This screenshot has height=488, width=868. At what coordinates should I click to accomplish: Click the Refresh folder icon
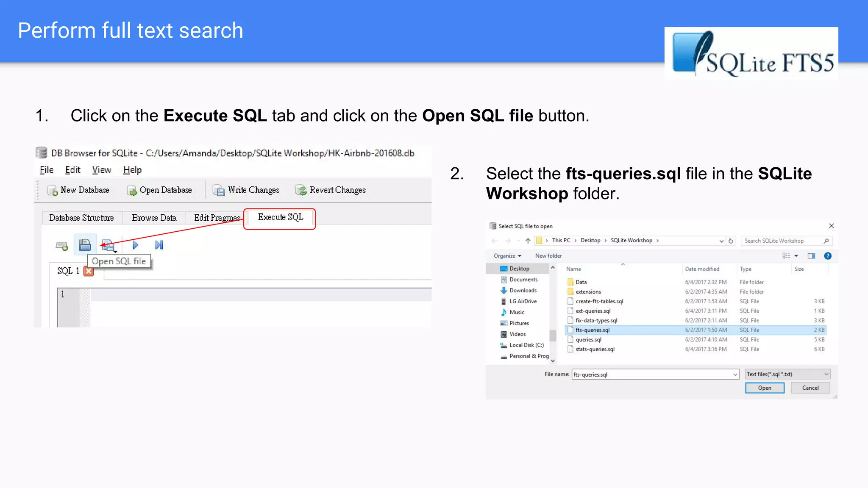[731, 241]
